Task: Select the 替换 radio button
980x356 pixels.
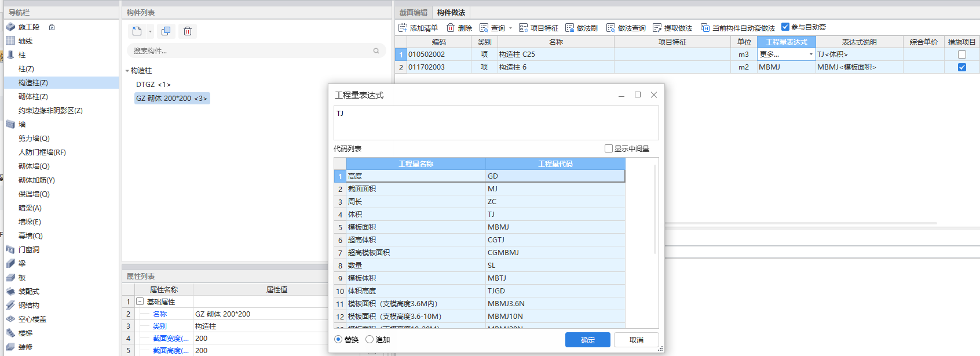Action: 338,339
